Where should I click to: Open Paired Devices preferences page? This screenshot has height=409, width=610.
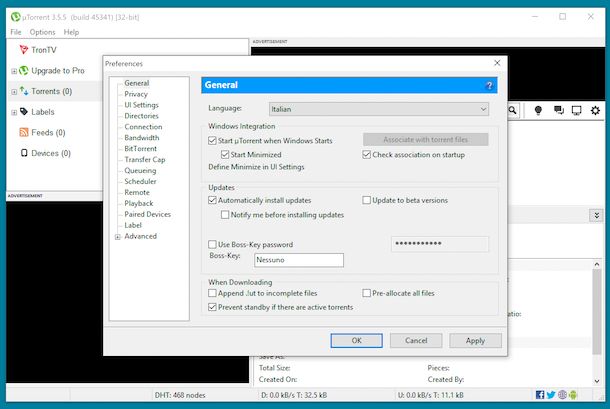(x=147, y=214)
